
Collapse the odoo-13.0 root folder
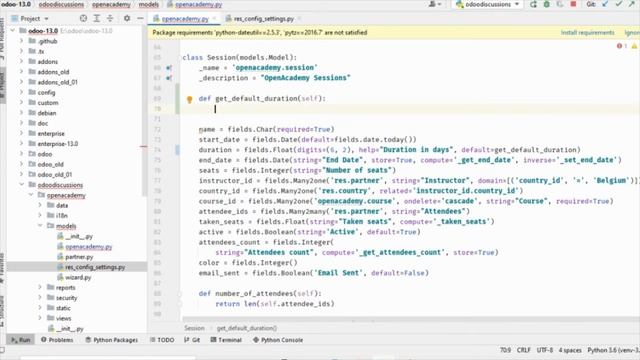pyautogui.click(x=13, y=31)
